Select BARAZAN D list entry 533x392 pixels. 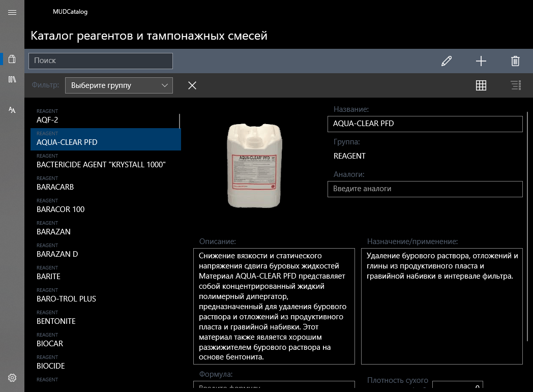coord(105,251)
